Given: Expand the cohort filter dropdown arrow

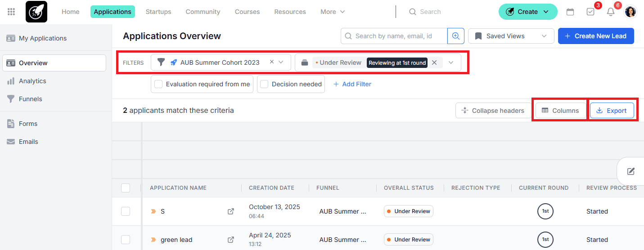Looking at the screenshot, I should coord(281,62).
